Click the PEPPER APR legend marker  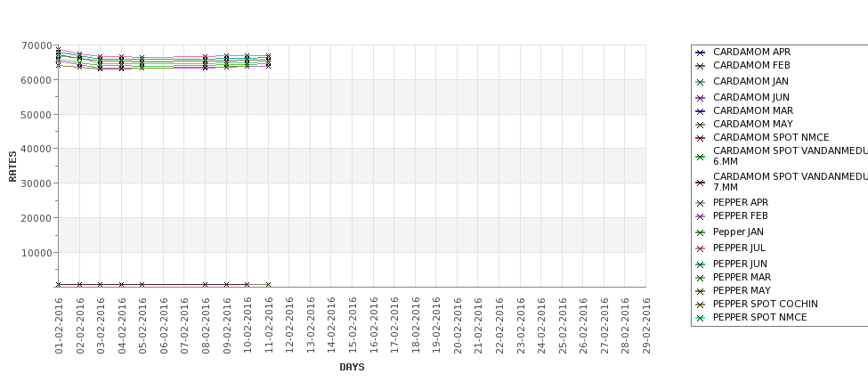pos(700,203)
